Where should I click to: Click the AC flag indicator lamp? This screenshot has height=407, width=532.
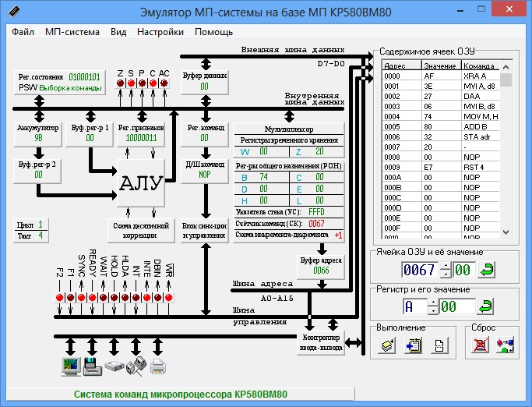click(x=164, y=83)
